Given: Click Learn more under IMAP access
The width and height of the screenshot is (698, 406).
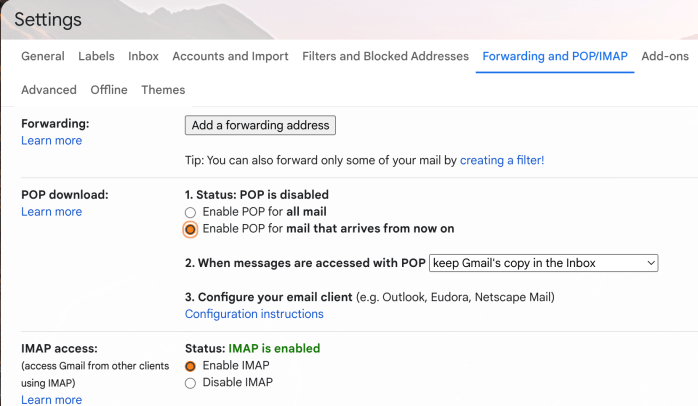Looking at the screenshot, I should (x=51, y=400).
